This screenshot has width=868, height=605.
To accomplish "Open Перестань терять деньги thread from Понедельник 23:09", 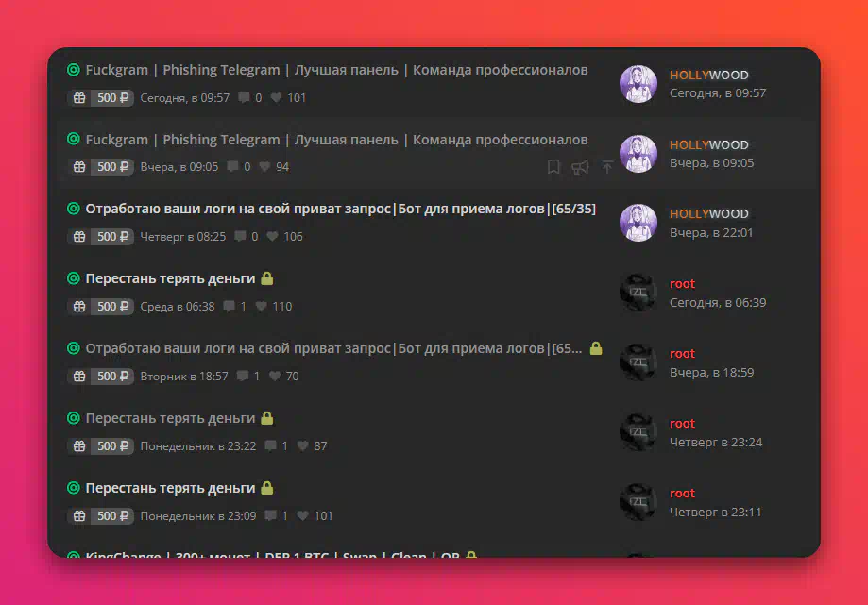I will pyautogui.click(x=171, y=488).
